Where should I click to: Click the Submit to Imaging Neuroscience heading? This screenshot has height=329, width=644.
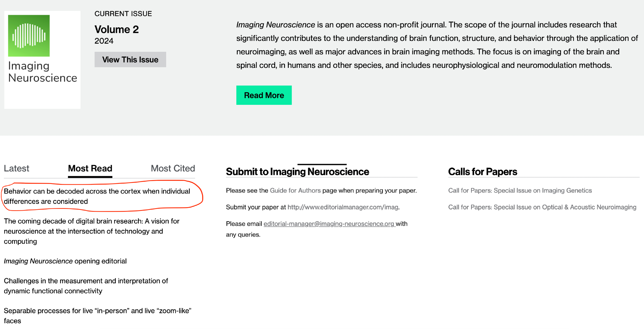[x=297, y=172]
